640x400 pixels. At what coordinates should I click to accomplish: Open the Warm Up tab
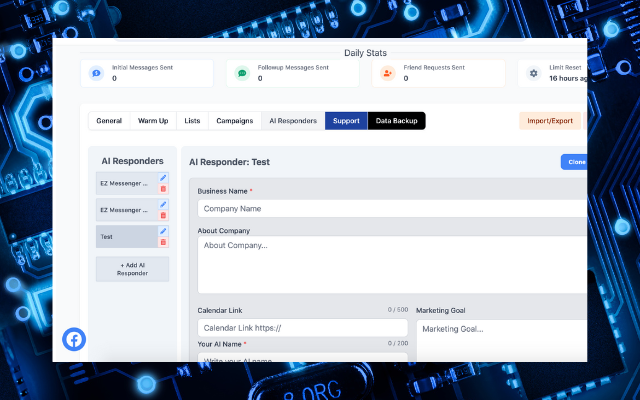[153, 121]
